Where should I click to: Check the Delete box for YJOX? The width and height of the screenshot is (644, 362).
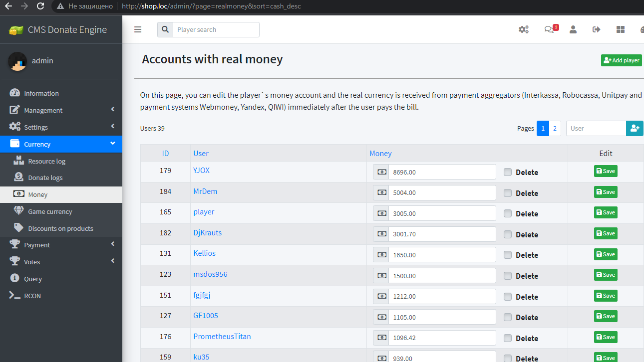(508, 172)
